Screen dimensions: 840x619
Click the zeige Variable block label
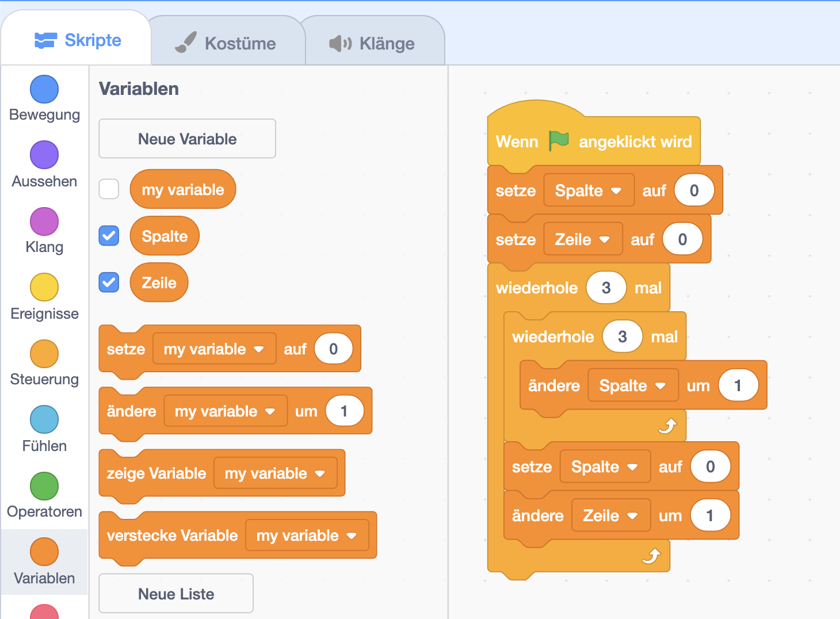click(x=156, y=473)
